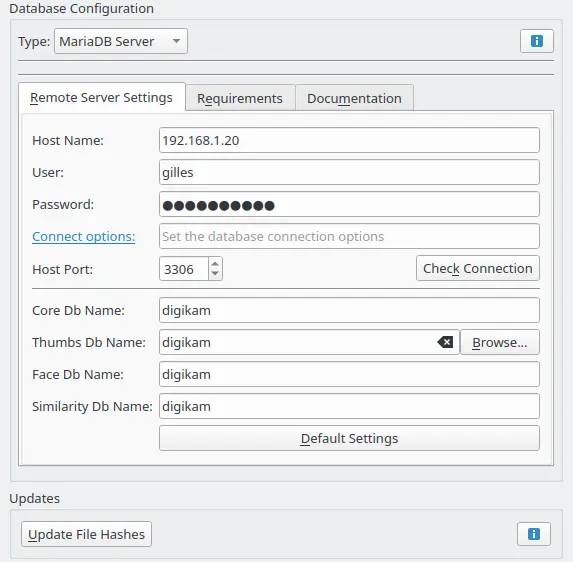Click the Check Connection button
Screen dimensions: 573x562
click(x=478, y=269)
